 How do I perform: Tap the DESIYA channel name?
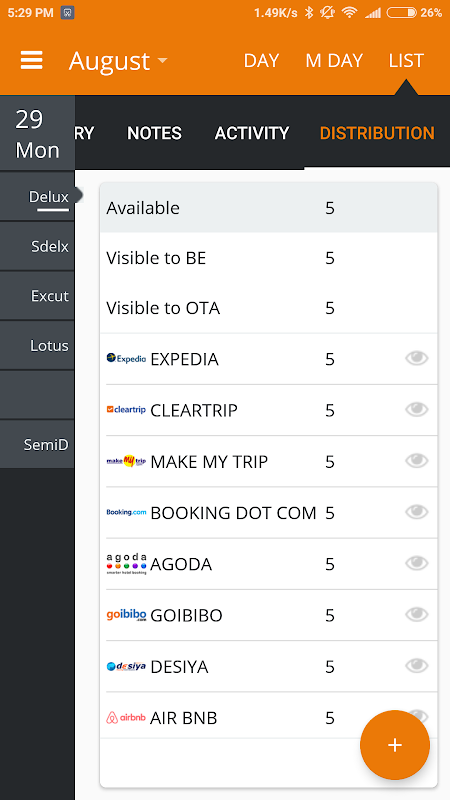(179, 667)
